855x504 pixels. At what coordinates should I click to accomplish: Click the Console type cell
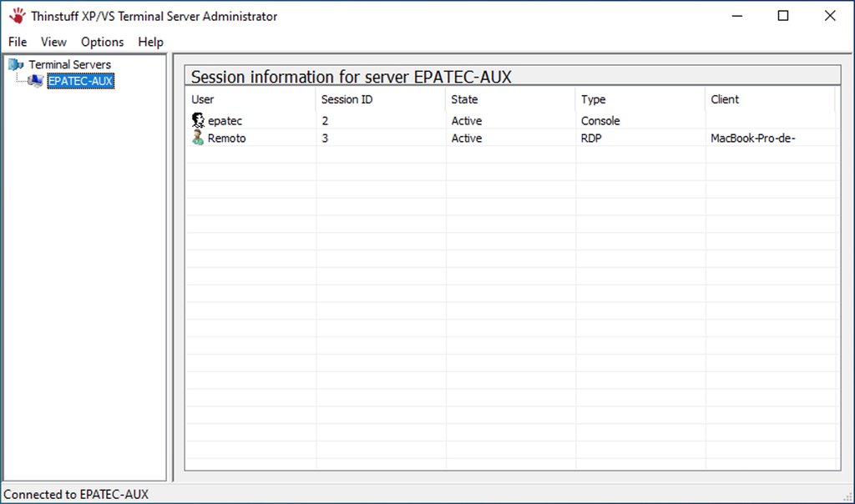pyautogui.click(x=600, y=121)
